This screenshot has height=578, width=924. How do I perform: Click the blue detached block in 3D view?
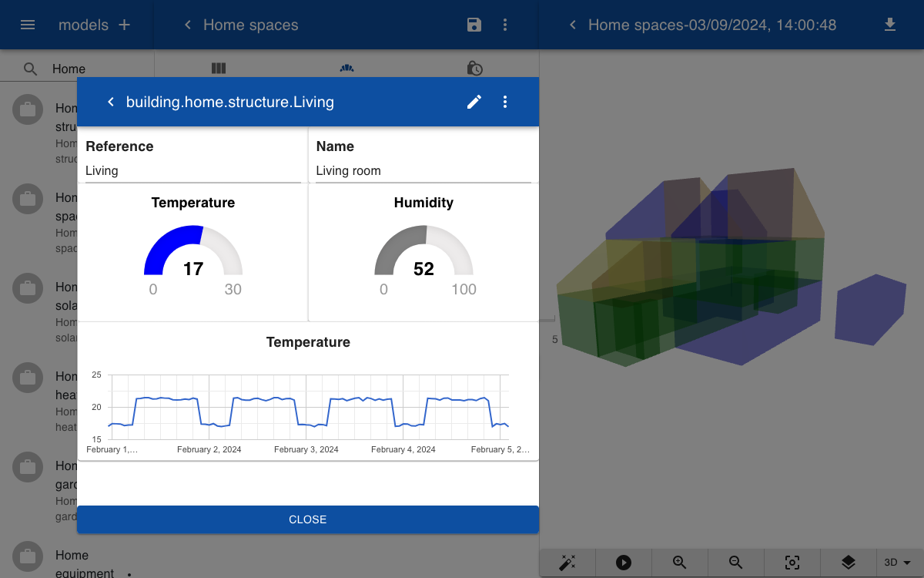point(870,310)
